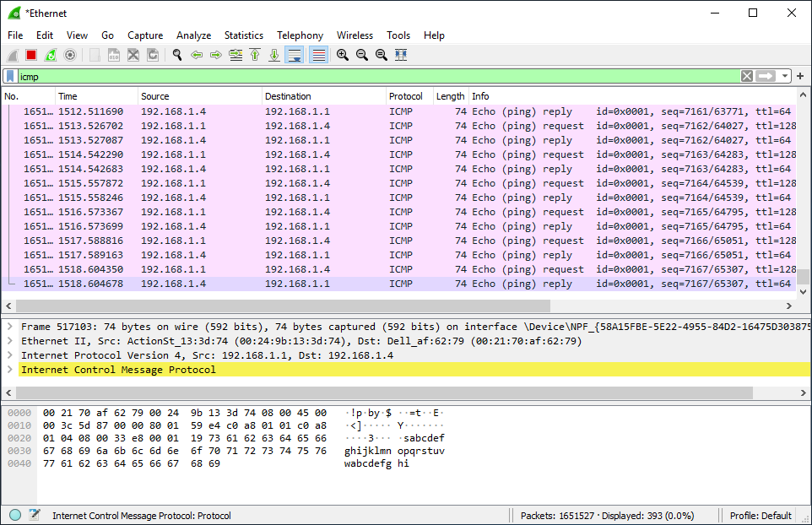Open the Analyze menu
812x525 pixels.
pyautogui.click(x=193, y=35)
